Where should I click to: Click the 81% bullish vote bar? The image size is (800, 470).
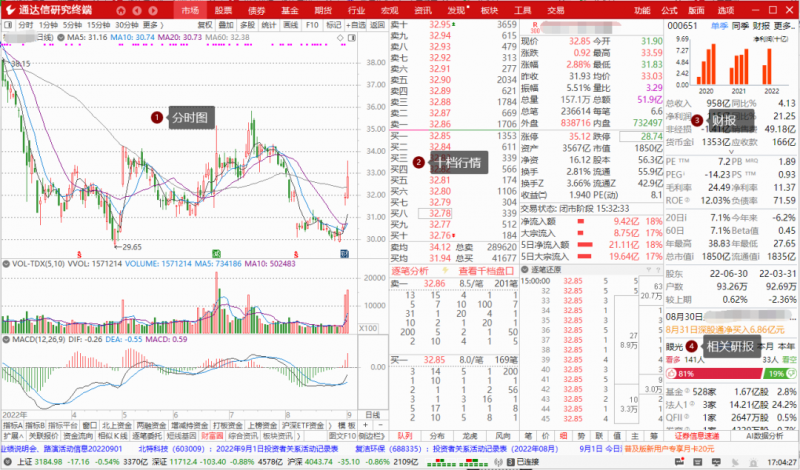(714, 374)
